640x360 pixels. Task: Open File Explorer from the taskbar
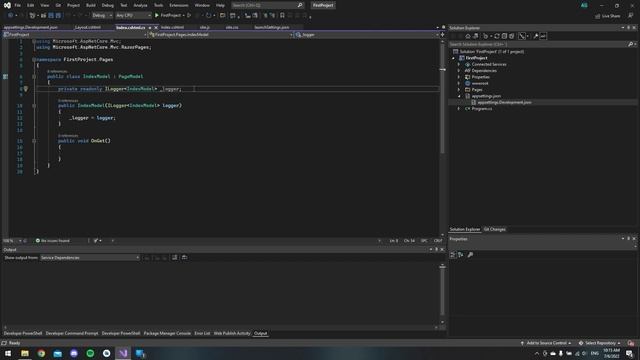pyautogui.click(x=25, y=353)
